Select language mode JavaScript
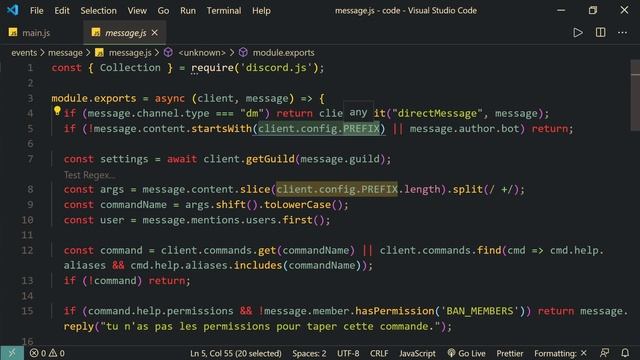The image size is (640, 360). pos(417,353)
